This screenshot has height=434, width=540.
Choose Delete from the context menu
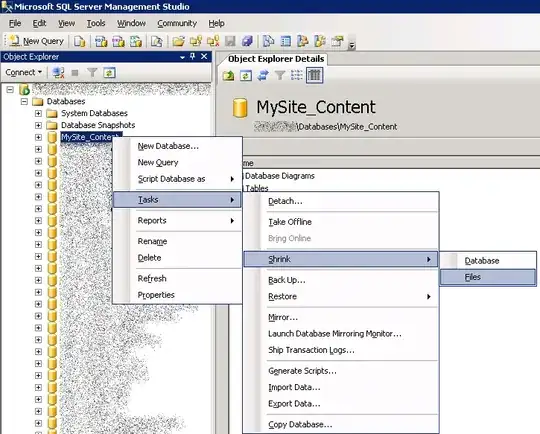(x=177, y=258)
